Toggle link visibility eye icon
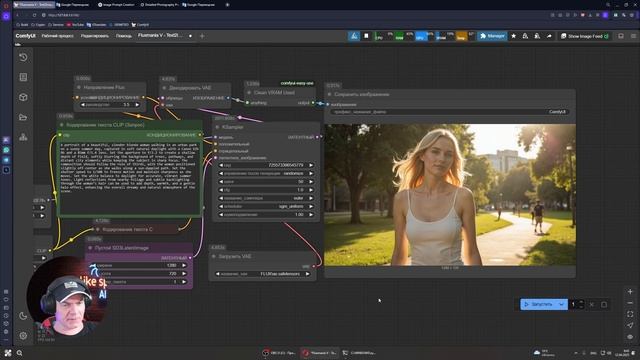The height and width of the screenshot is (360, 640). (x=630, y=337)
